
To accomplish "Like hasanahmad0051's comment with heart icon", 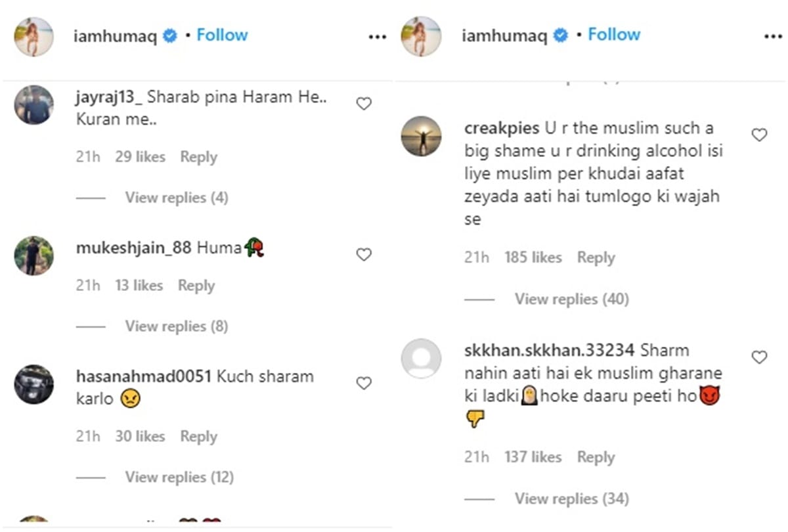I will (x=363, y=384).
